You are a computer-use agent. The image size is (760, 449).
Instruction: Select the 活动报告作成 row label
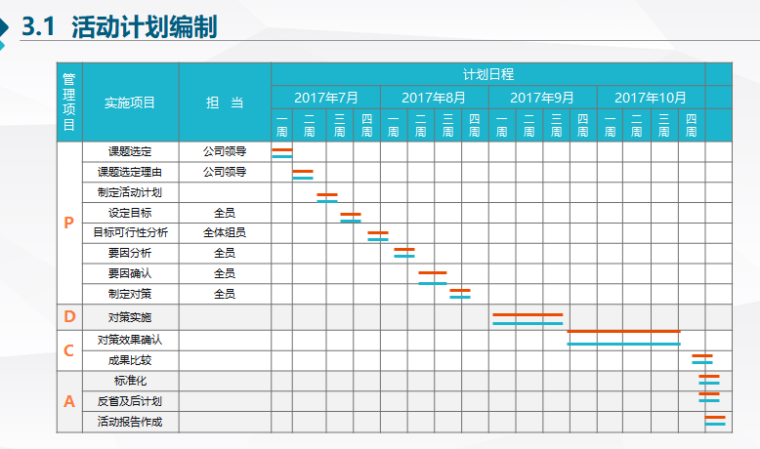click(x=130, y=422)
